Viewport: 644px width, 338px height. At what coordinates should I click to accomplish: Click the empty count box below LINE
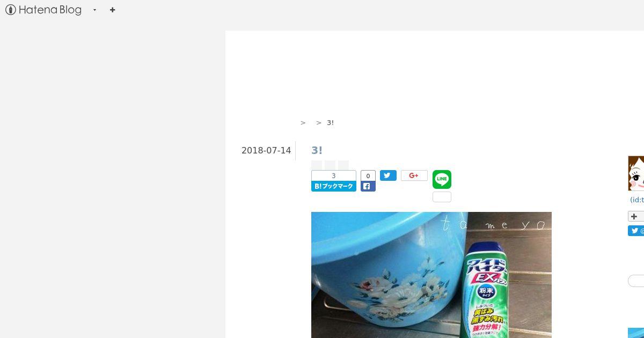[442, 197]
